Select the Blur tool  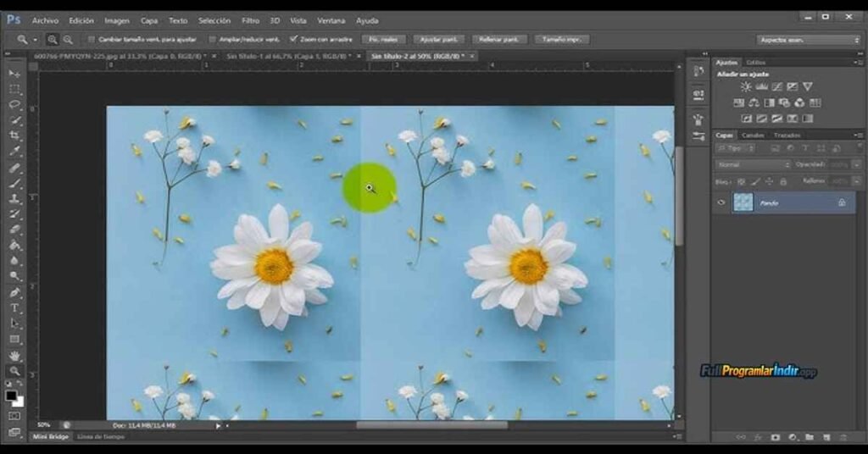(14, 261)
